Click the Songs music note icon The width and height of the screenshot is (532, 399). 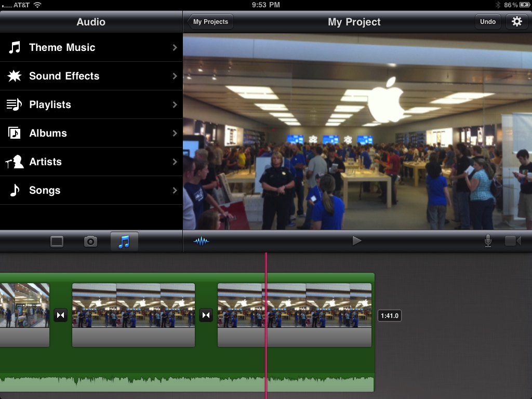tap(15, 190)
